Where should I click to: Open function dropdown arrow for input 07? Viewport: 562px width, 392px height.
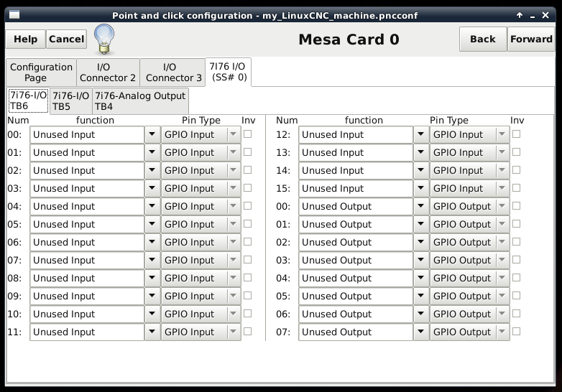[x=152, y=261]
